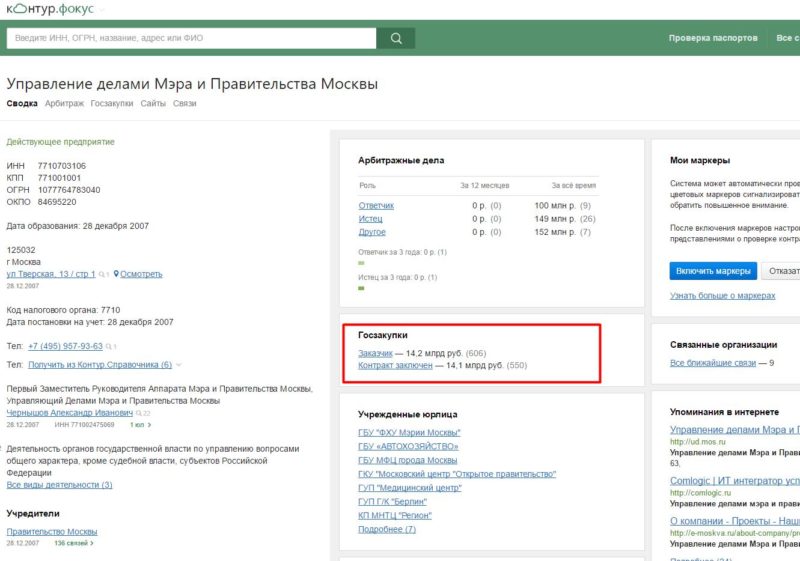Expand the phone list dropdown arrow

179,365
